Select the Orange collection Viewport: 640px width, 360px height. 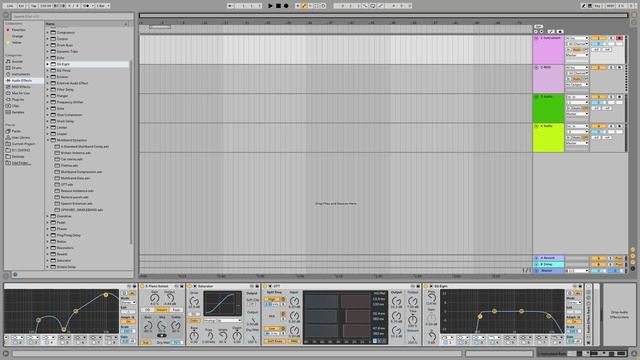click(18, 36)
